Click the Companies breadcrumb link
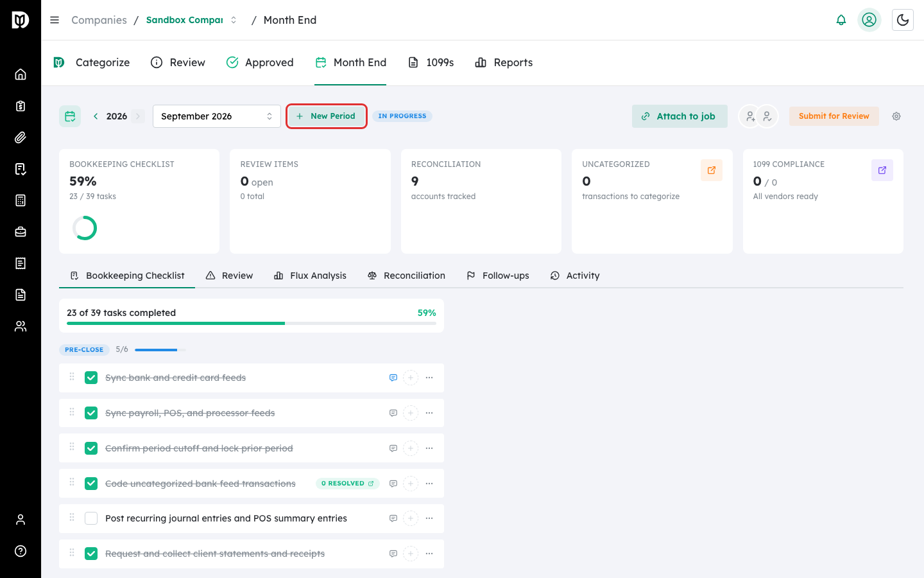Viewport: 924px width, 578px height. tap(99, 20)
